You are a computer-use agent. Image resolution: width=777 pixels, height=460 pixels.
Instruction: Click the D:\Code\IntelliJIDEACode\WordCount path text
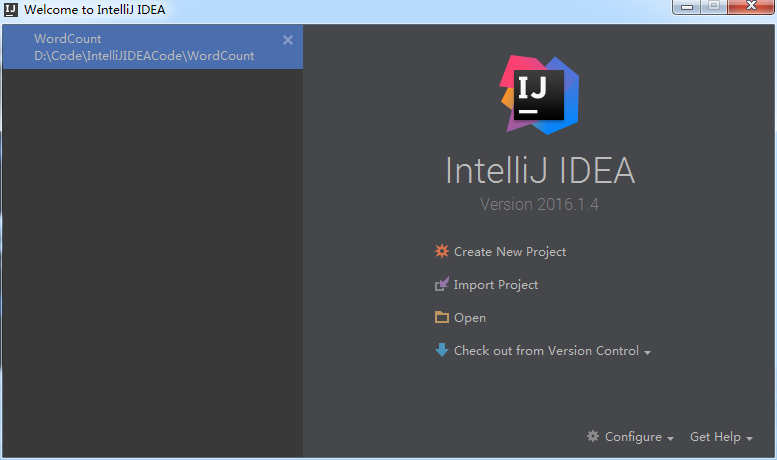pos(144,56)
